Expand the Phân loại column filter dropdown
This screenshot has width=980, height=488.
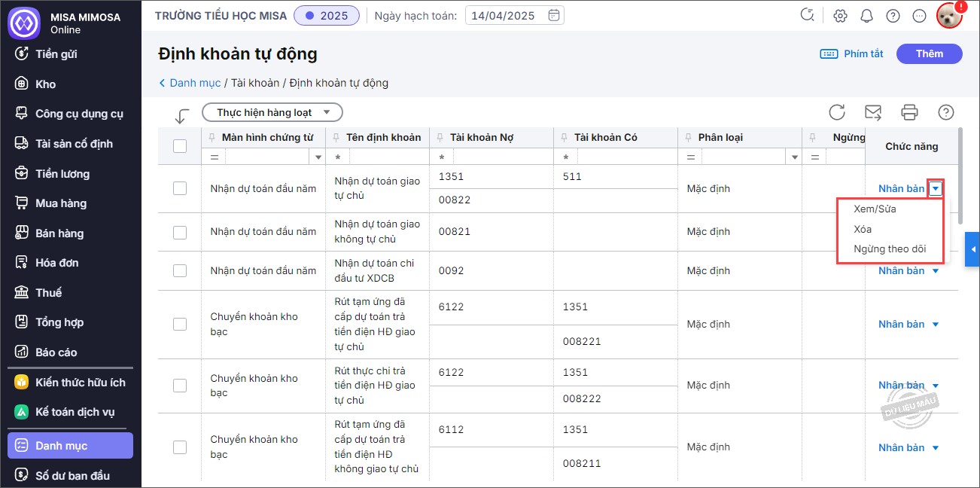point(793,157)
